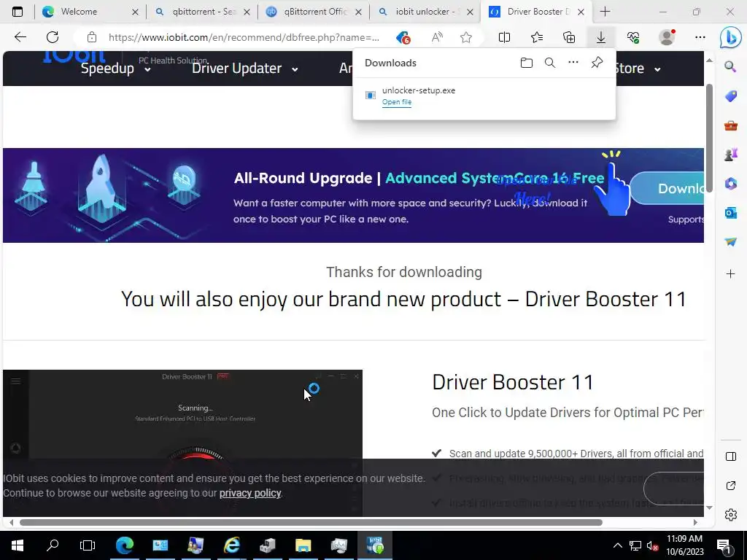
Task: Refresh the current page
Action: 53,37
